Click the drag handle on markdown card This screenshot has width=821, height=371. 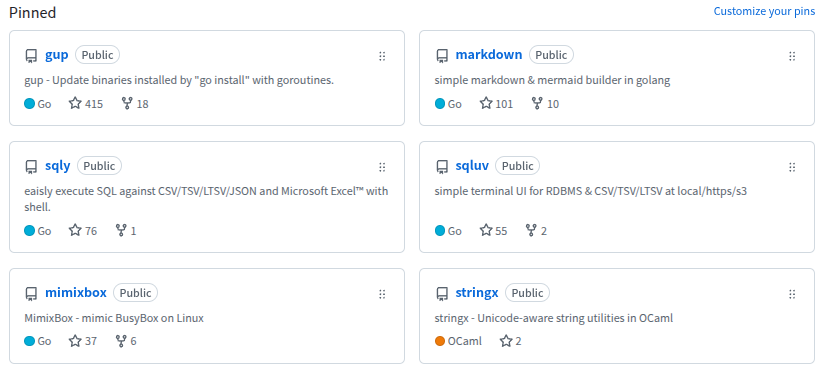click(792, 56)
